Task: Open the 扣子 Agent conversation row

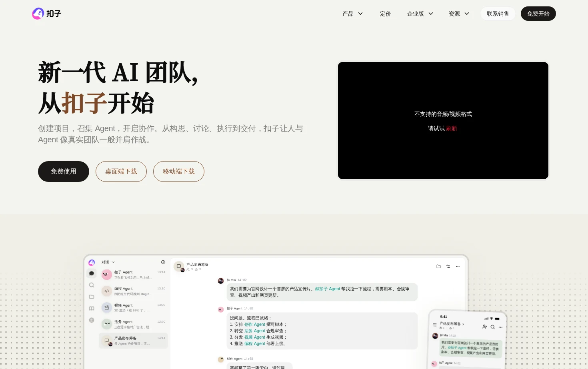Action: (133, 275)
